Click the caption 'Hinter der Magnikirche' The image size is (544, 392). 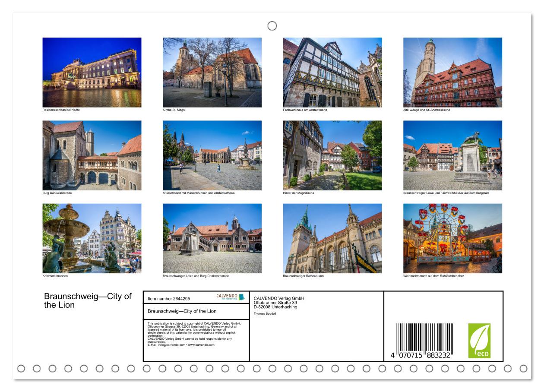(299, 193)
